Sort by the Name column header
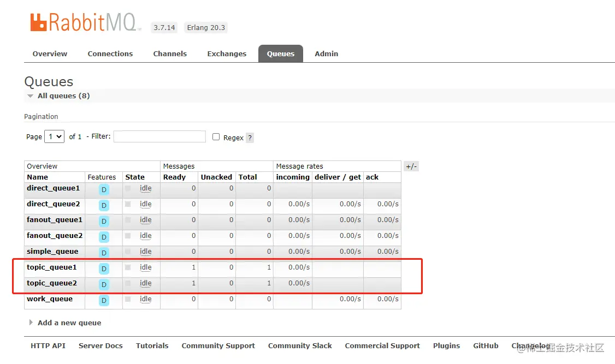The height and width of the screenshot is (364, 615). [37, 177]
